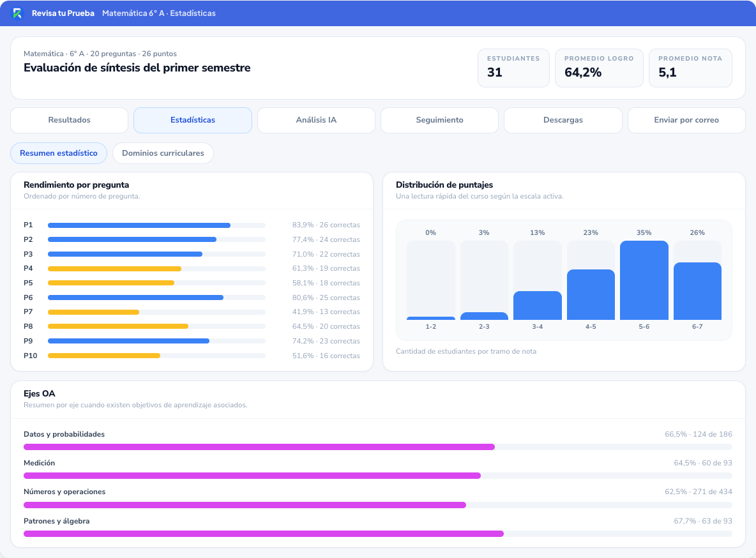Click the 2-3 grade range bar

point(484,316)
